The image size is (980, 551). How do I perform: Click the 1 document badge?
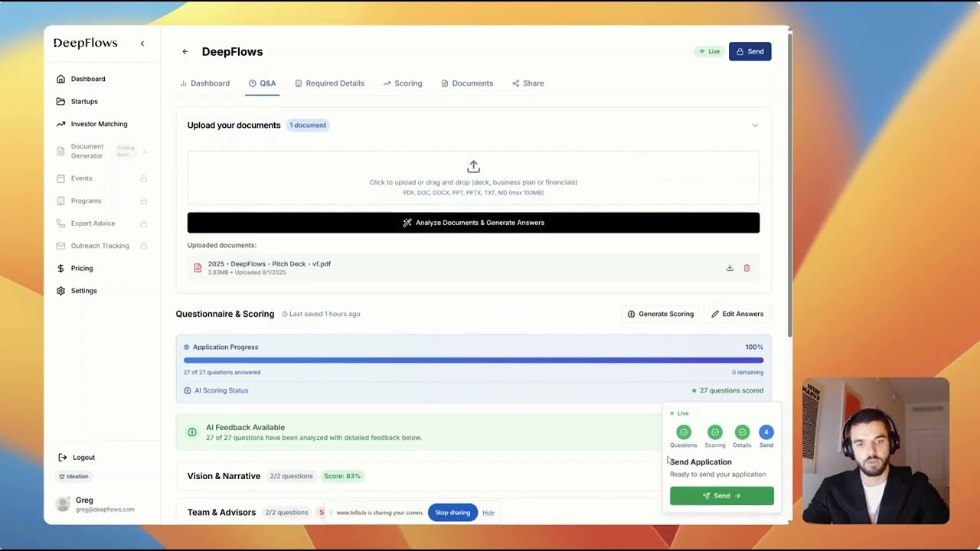coord(308,126)
